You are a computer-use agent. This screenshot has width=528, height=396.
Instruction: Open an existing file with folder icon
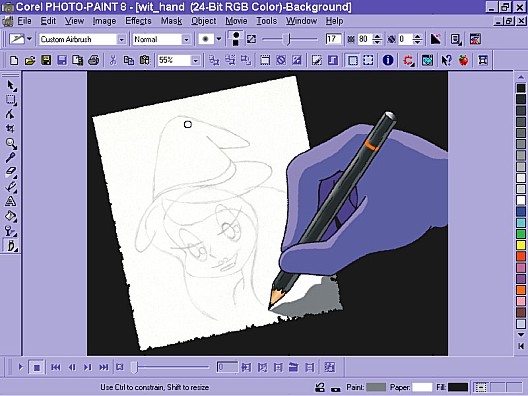[x=30, y=61]
